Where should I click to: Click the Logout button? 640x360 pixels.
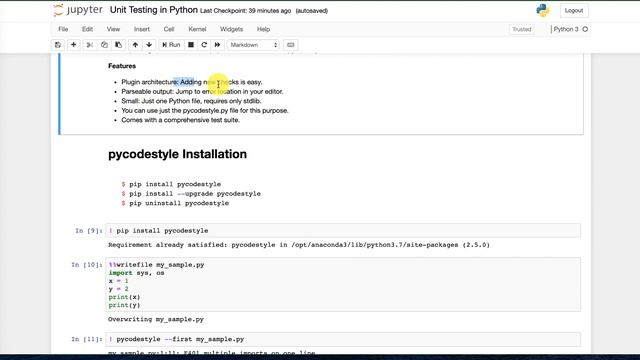click(574, 11)
